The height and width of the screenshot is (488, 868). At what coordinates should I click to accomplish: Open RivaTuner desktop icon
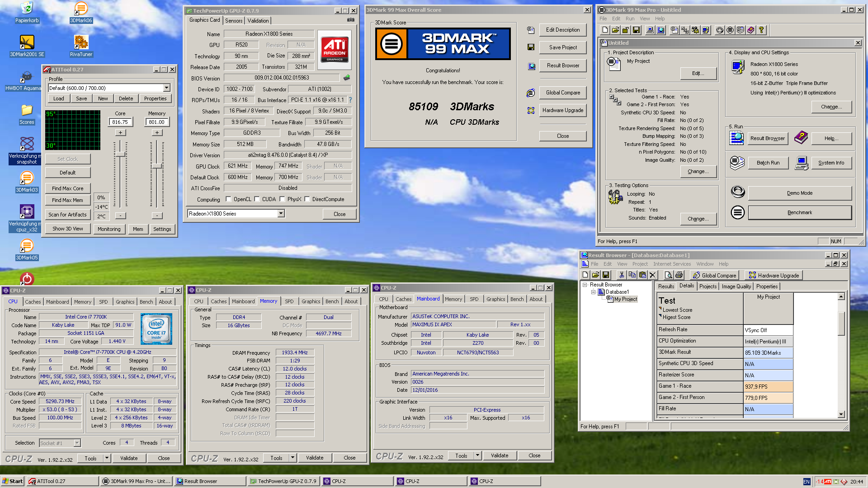81,46
